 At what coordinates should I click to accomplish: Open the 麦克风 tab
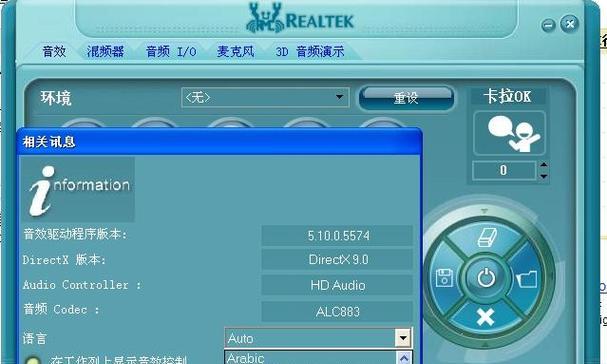[x=235, y=52]
